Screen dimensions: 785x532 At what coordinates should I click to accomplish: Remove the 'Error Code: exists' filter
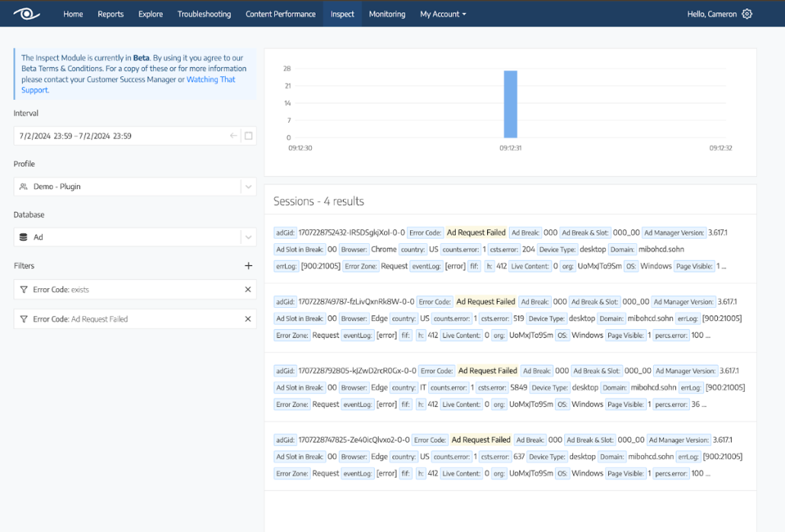tap(248, 290)
